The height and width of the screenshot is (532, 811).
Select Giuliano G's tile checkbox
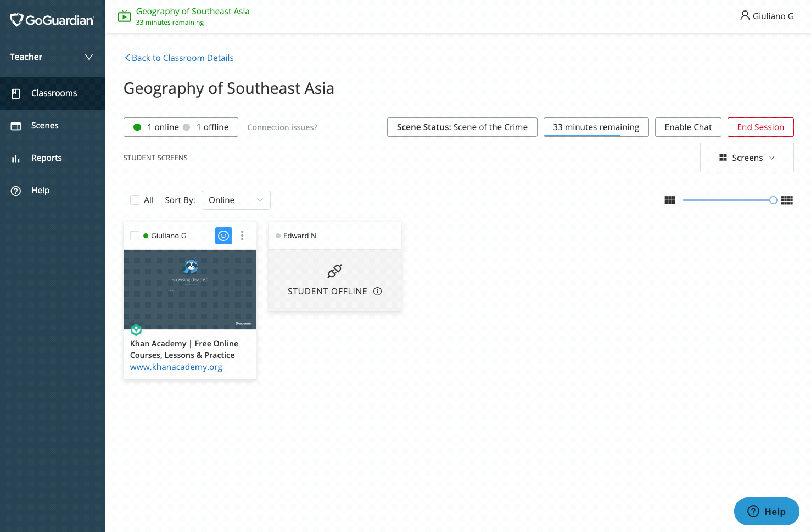[135, 236]
